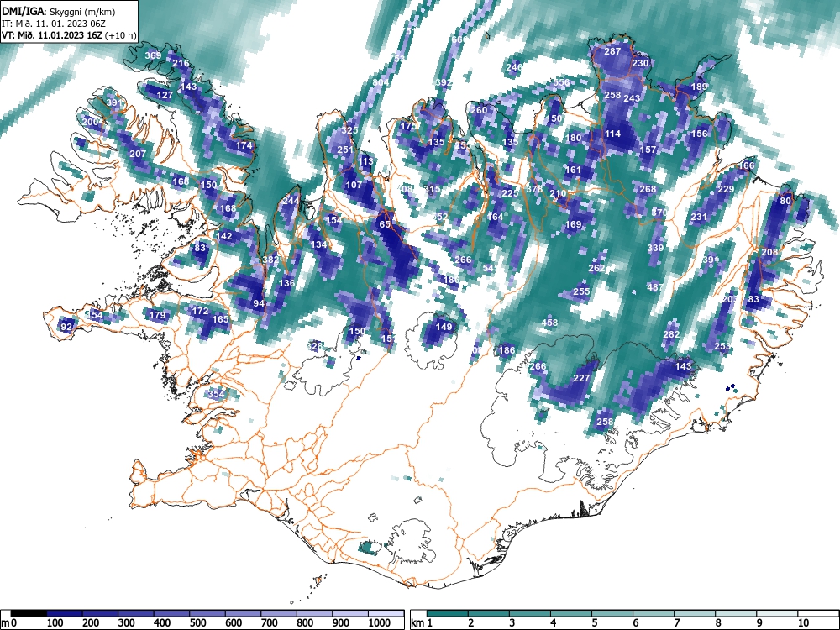The width and height of the screenshot is (840, 630).
Task: Click the 378 visibility value
Action: 534,189
